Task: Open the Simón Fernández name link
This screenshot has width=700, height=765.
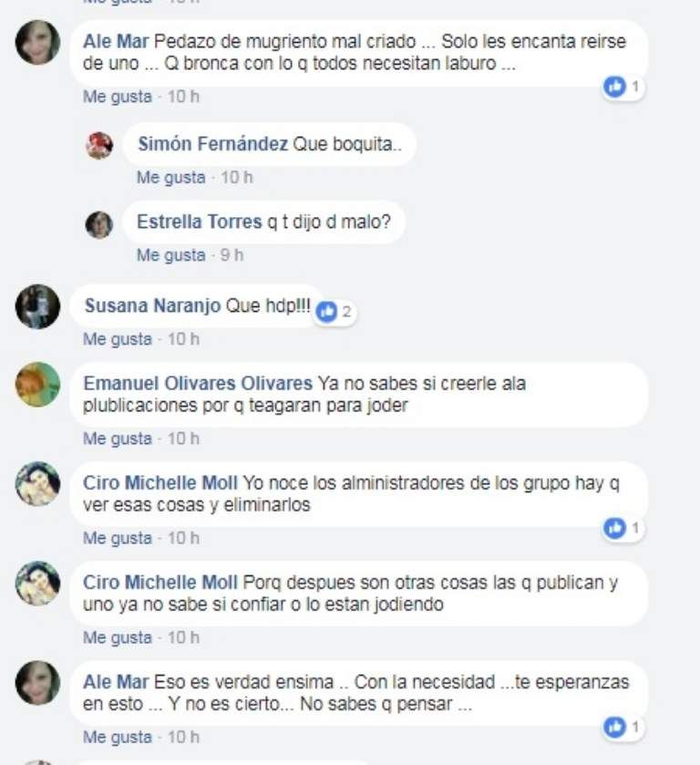Action: click(212, 144)
